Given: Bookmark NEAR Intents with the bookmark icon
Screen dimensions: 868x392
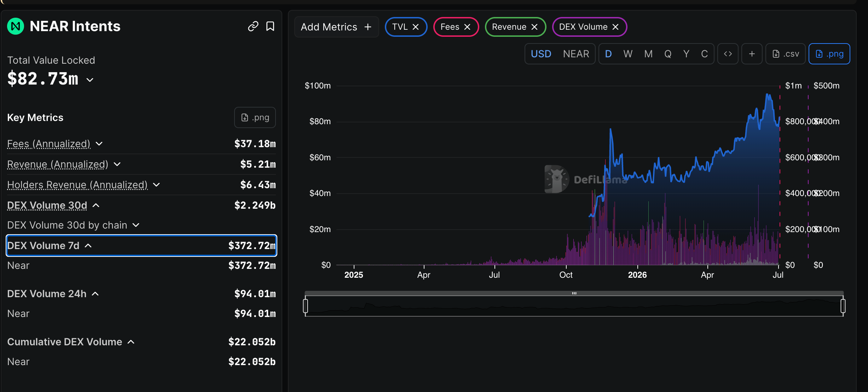Looking at the screenshot, I should tap(270, 27).
